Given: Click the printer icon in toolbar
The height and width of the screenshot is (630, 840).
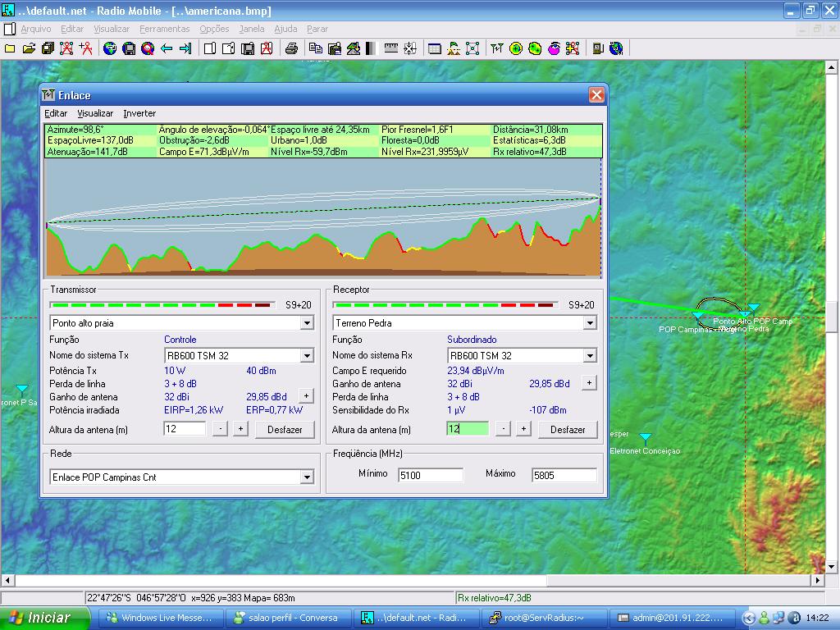Looking at the screenshot, I should [291, 49].
